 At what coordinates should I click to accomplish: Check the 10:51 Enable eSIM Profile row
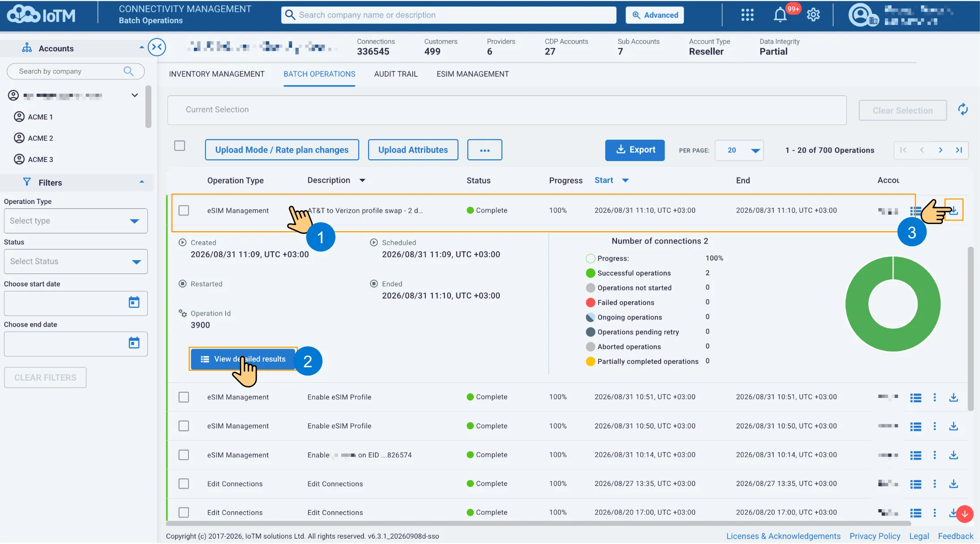tap(184, 397)
